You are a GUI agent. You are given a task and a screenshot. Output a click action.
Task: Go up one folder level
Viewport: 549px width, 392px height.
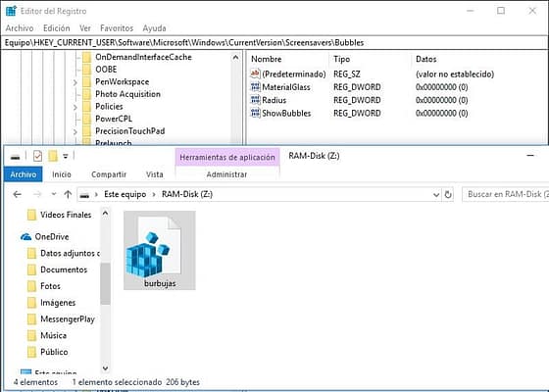[68, 194]
